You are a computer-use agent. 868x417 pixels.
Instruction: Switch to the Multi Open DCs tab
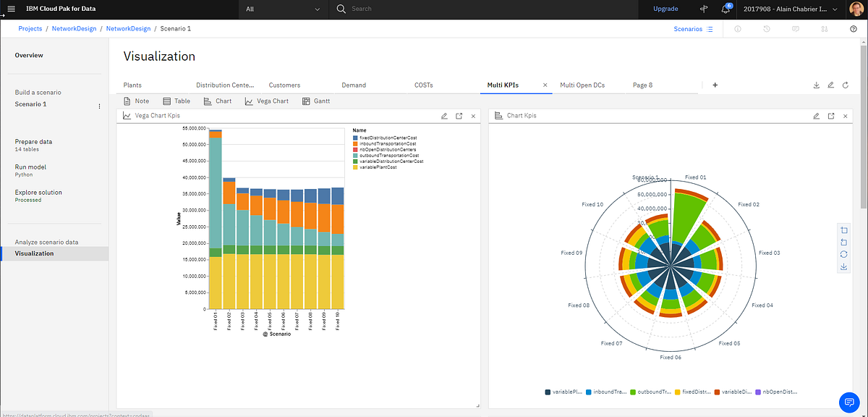pyautogui.click(x=582, y=85)
